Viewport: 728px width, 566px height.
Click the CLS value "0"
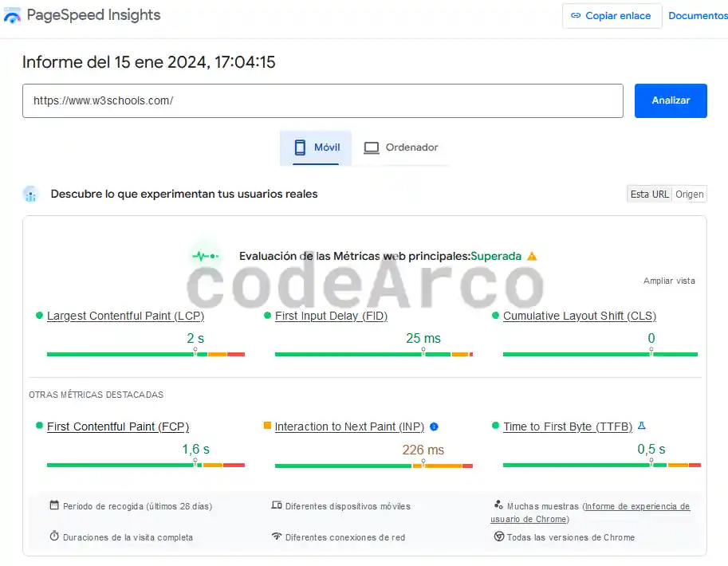(x=651, y=338)
